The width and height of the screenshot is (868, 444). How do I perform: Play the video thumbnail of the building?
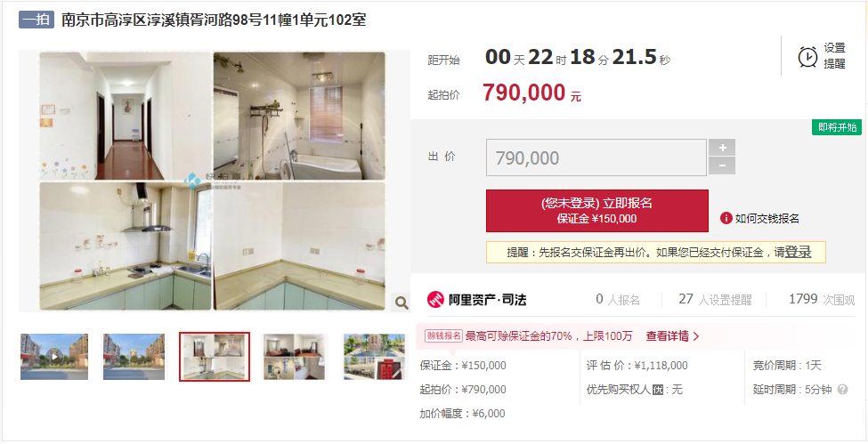pyautogui.click(x=54, y=357)
